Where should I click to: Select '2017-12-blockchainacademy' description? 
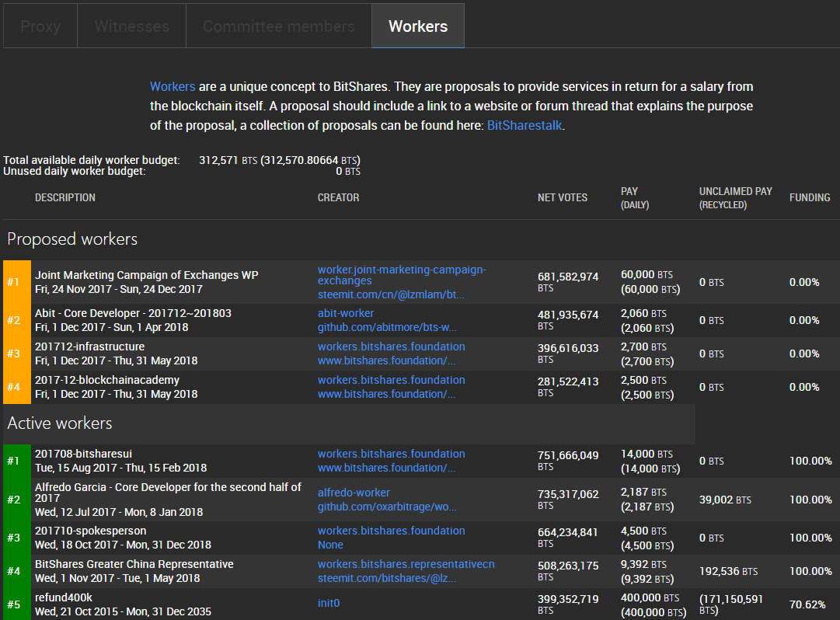(x=107, y=380)
